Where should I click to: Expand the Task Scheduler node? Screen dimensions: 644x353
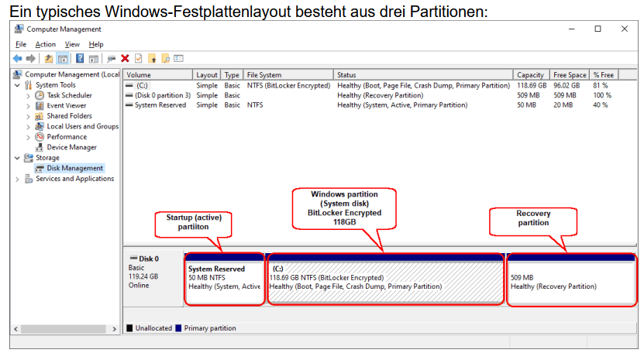click(28, 96)
